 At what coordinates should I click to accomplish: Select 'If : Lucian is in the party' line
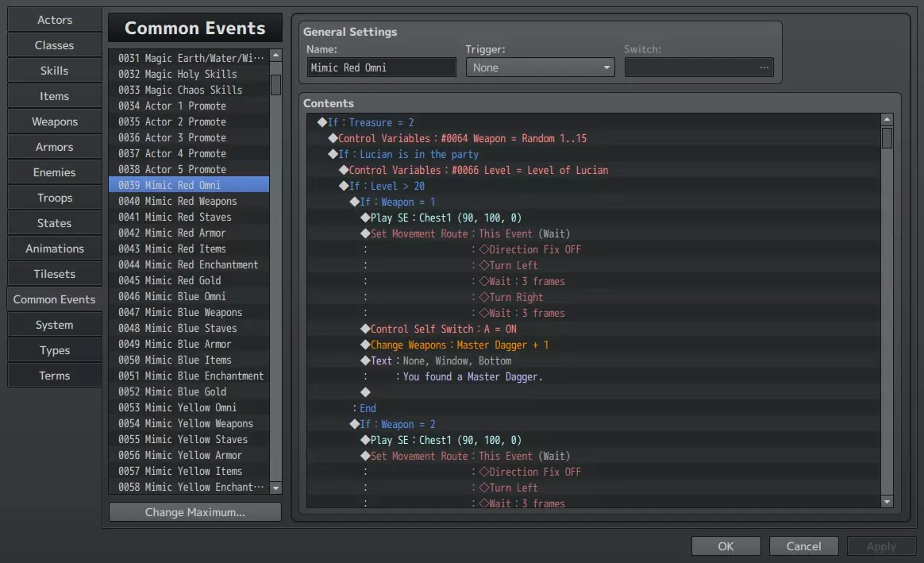click(594, 155)
